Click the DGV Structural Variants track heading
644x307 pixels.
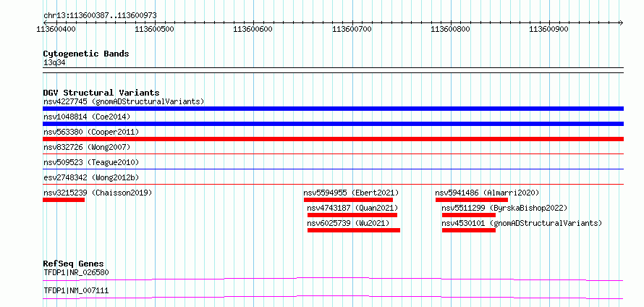(101, 93)
